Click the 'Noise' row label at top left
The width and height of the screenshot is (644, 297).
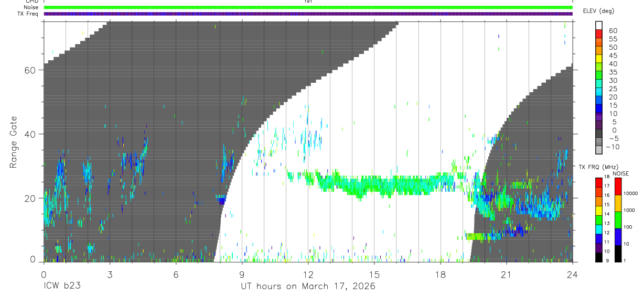[31, 7]
